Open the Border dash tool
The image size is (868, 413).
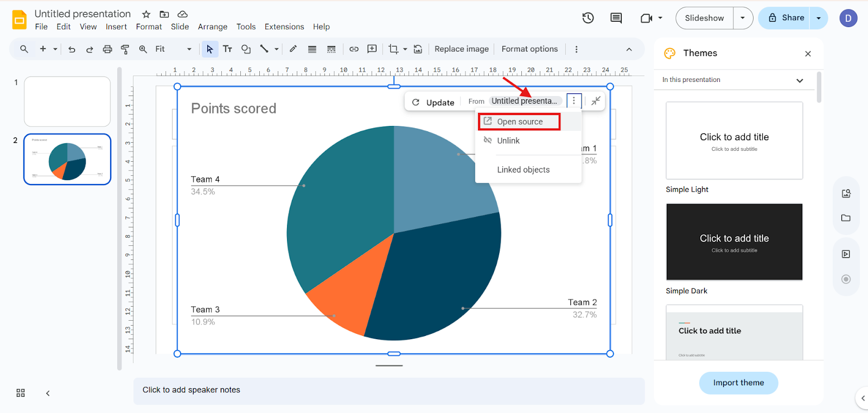tap(331, 49)
